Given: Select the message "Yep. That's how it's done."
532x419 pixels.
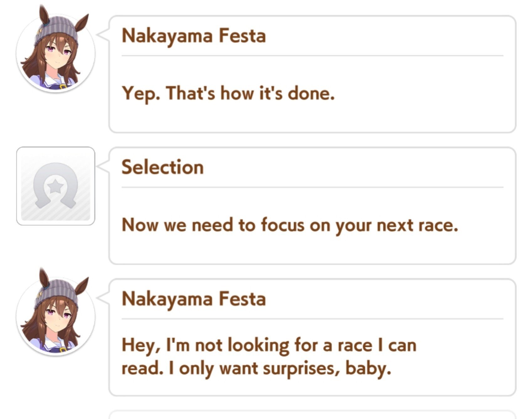Looking at the screenshot, I should click(x=228, y=94).
